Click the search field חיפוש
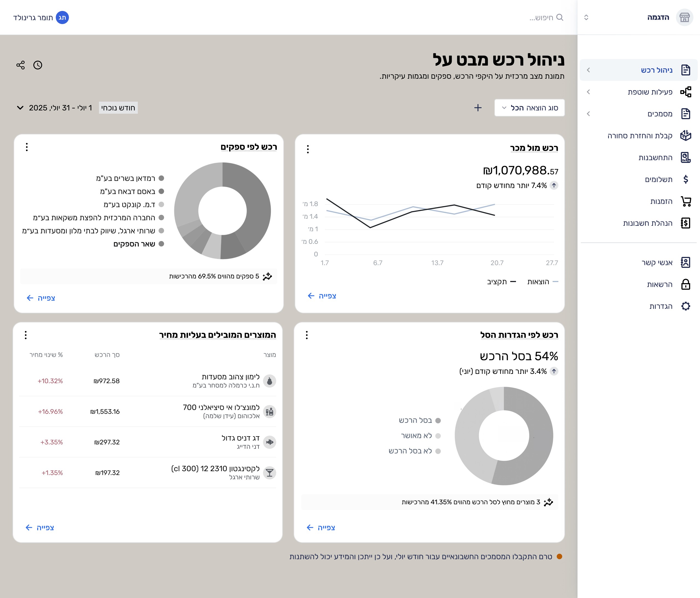Screen dimensions: 700x598 541,17
